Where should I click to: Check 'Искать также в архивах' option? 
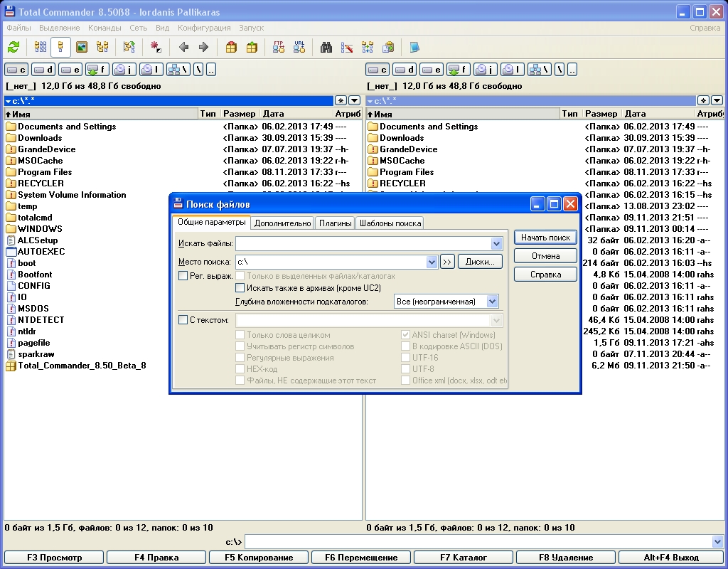coord(240,288)
